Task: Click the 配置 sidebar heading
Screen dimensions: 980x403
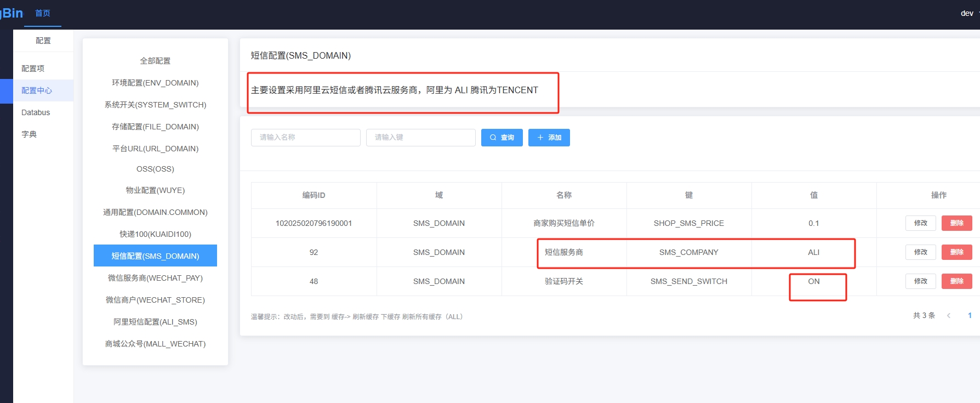Action: (43, 41)
